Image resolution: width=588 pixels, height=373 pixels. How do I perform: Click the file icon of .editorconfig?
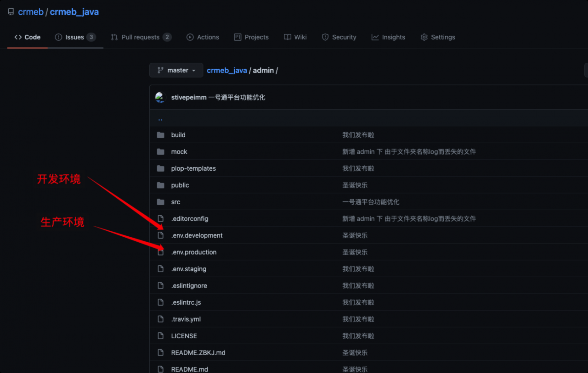(160, 219)
